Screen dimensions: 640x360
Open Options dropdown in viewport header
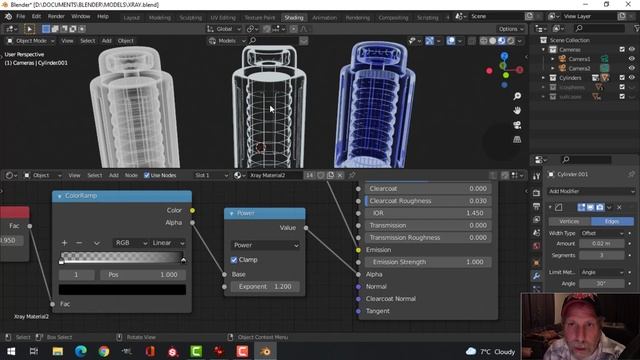[511, 29]
